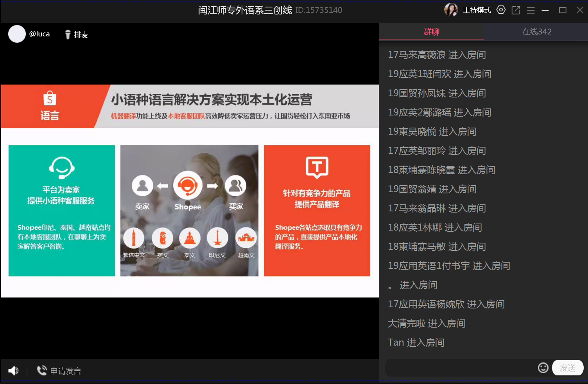Click chat entry Tan 进入房间
588x384 pixels.
point(416,343)
